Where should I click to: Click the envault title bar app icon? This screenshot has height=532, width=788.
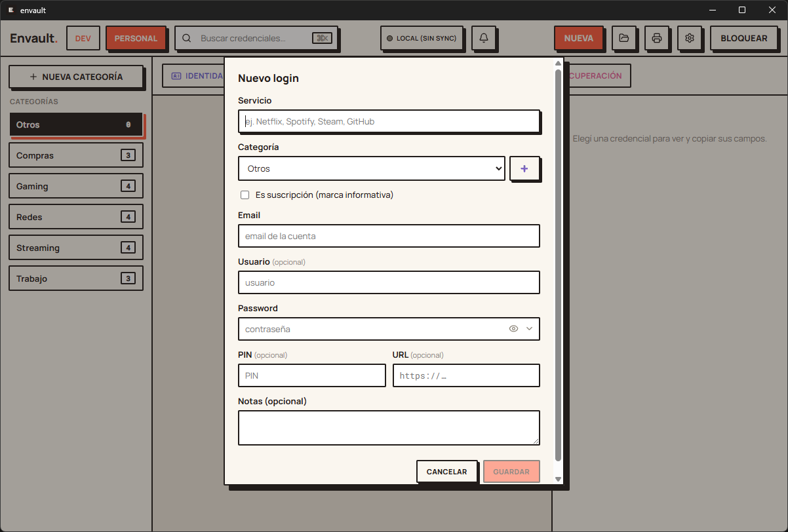pyautogui.click(x=10, y=10)
